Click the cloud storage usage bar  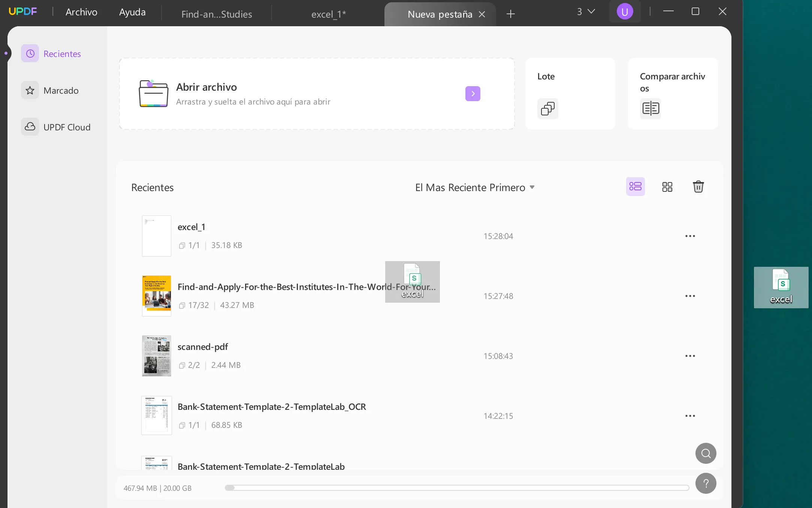(x=457, y=488)
